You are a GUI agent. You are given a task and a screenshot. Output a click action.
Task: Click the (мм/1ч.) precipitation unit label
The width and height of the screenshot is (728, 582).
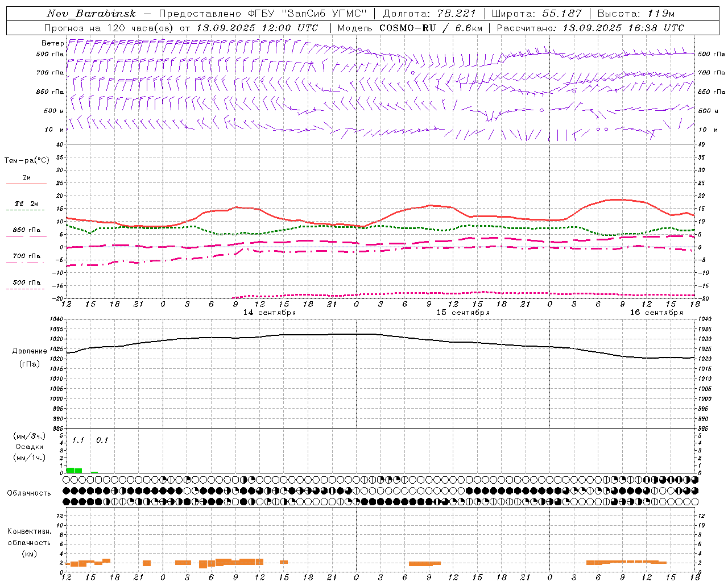point(30,458)
